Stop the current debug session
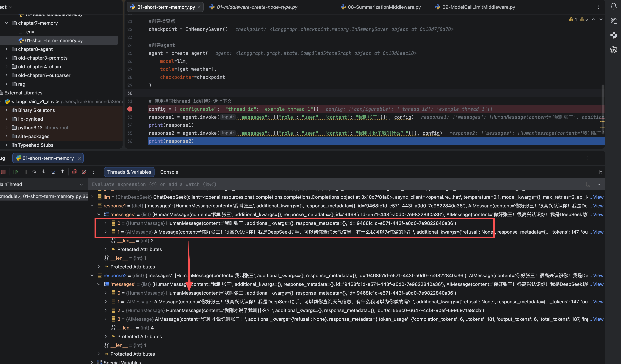This screenshot has width=621, height=364. [x=3, y=172]
